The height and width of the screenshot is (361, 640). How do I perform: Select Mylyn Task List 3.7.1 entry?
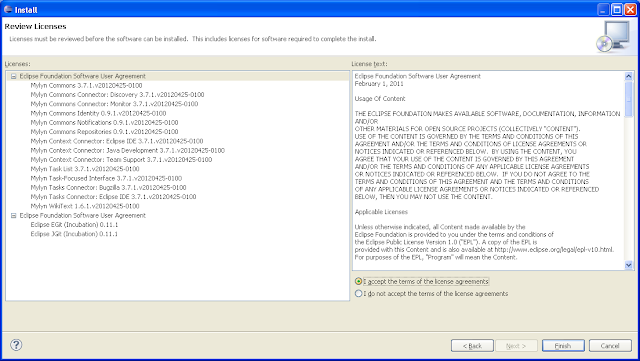pos(85,169)
